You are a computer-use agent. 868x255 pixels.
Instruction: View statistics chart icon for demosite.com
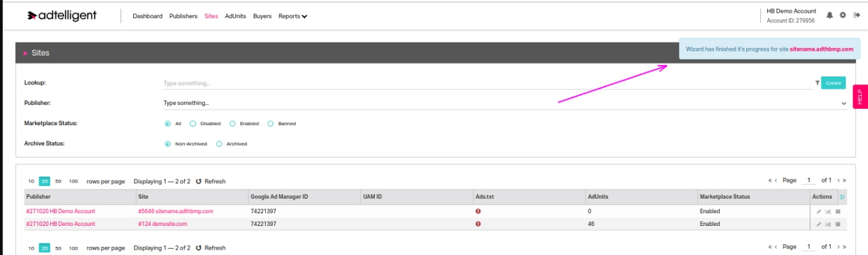point(828,224)
